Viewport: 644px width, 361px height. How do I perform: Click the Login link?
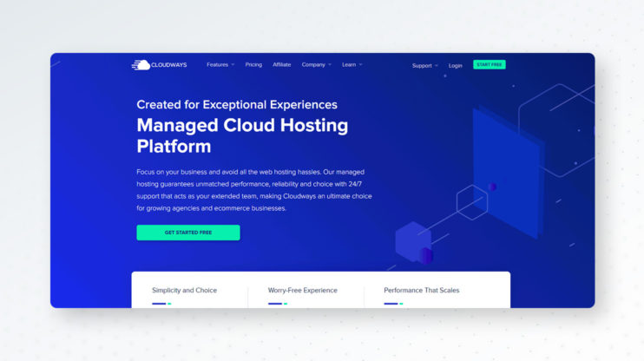click(455, 66)
